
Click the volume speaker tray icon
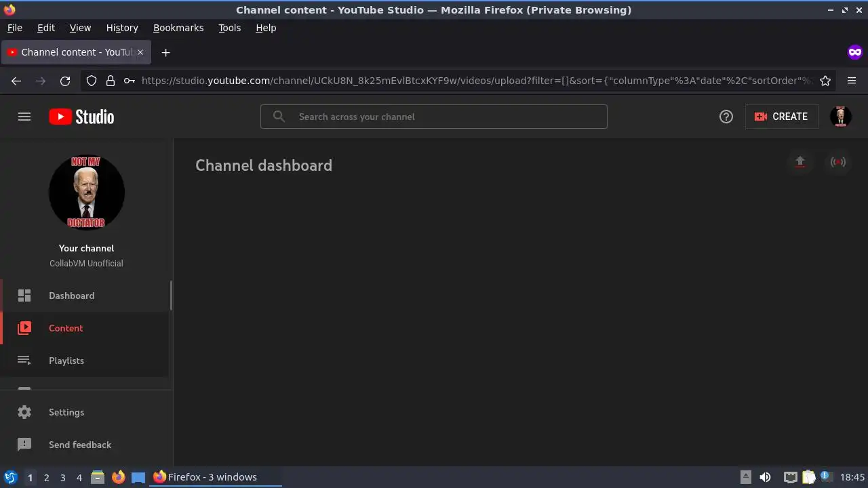click(765, 477)
